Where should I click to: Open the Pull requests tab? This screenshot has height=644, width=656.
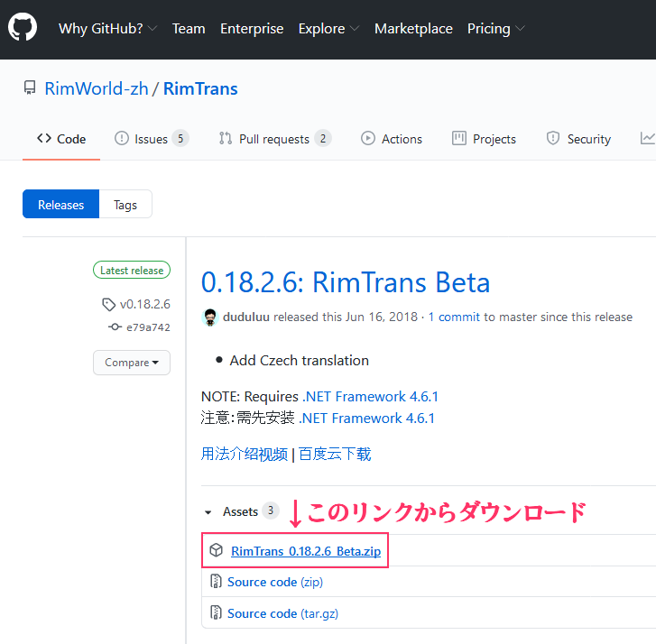click(275, 139)
